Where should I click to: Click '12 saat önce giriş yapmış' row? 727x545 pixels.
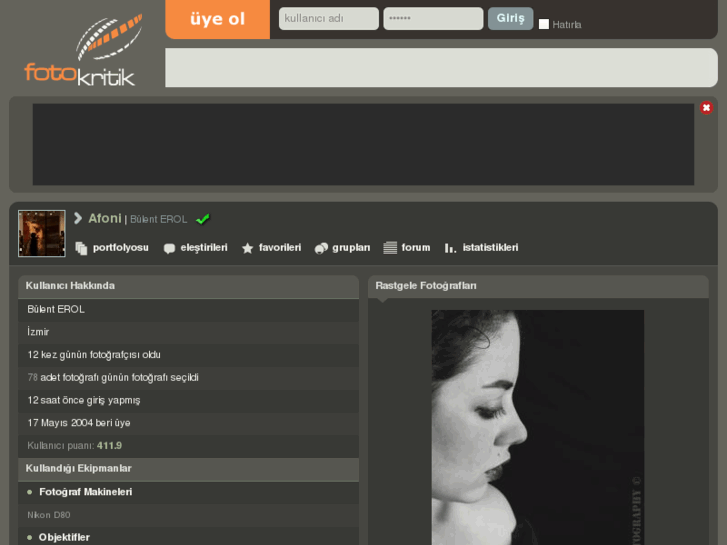pos(188,400)
